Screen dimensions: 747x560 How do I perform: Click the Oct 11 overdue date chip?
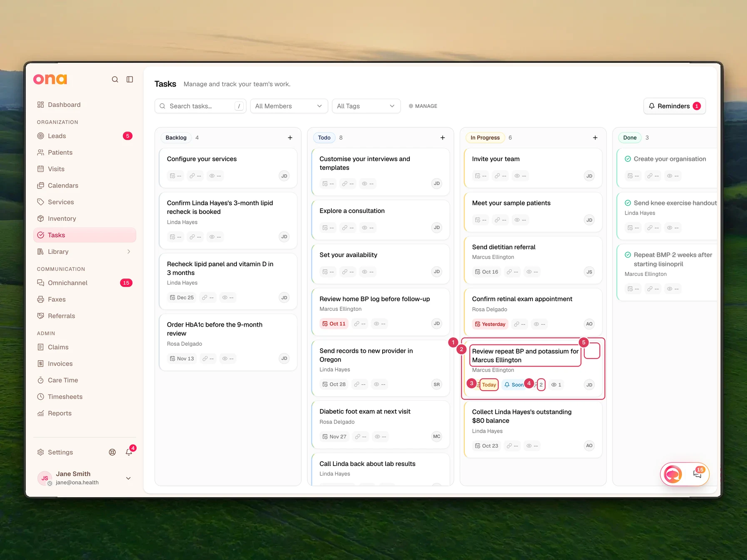(x=334, y=324)
